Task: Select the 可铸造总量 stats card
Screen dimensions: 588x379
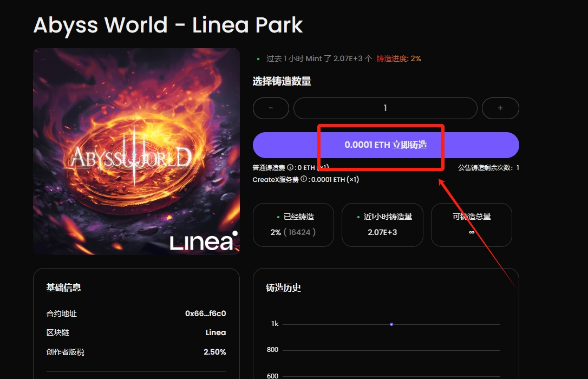Action: pyautogui.click(x=471, y=225)
